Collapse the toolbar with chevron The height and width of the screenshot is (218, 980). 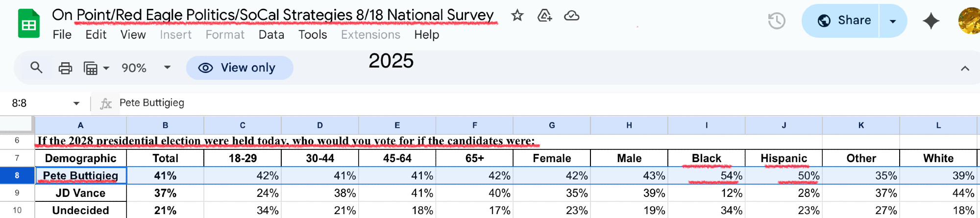click(965, 68)
